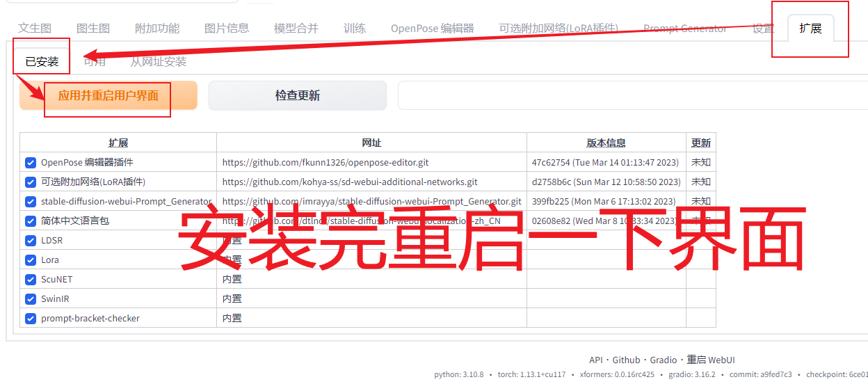Screen dimensions: 868x391
Task: Click the 版本信息 column header
Action: click(606, 143)
